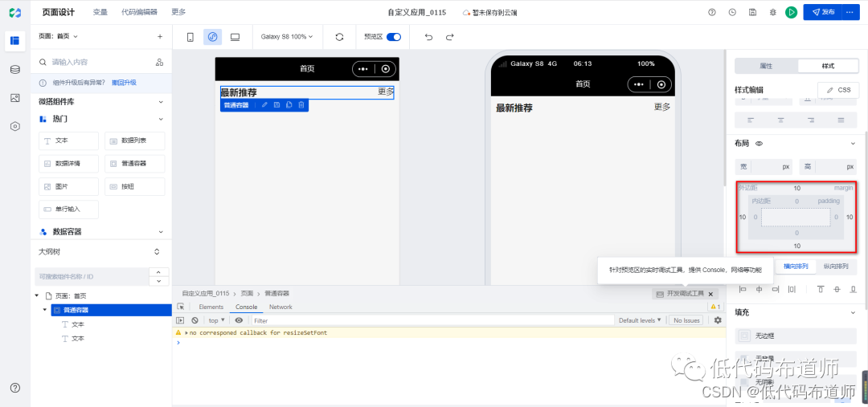Collapse the 数据容器 component group
868x407 pixels.
click(x=161, y=232)
